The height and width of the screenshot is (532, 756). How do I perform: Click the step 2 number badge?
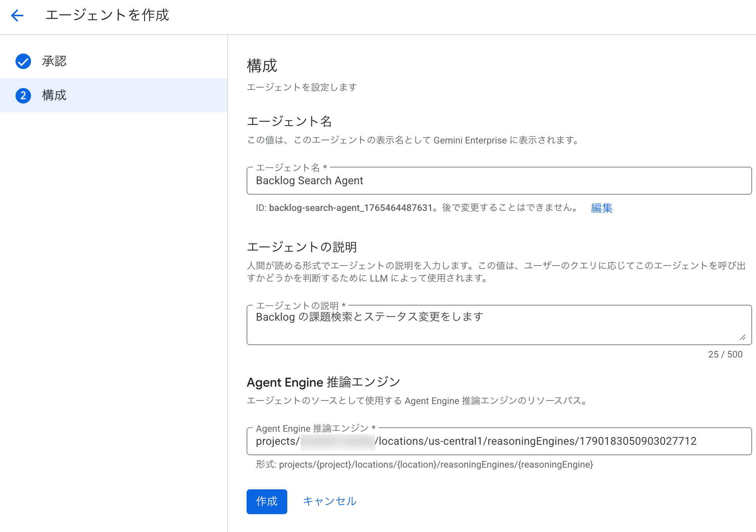pos(23,95)
